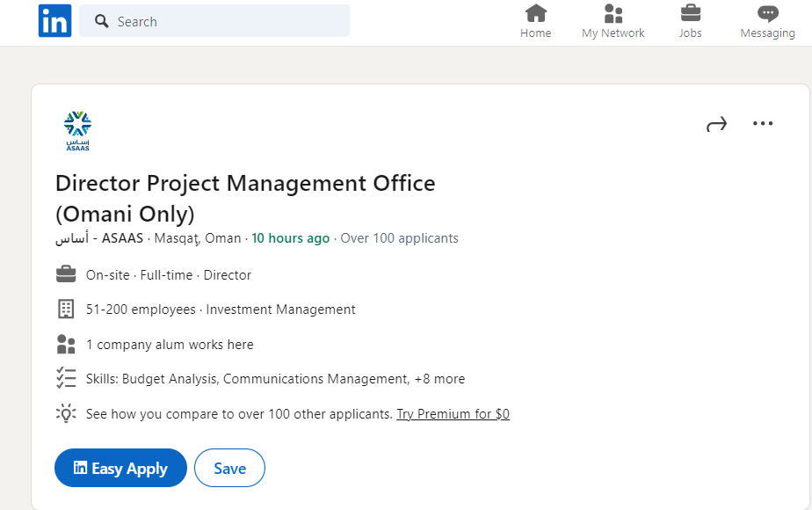Go to the Home tab label
812x510 pixels.
pos(536,33)
